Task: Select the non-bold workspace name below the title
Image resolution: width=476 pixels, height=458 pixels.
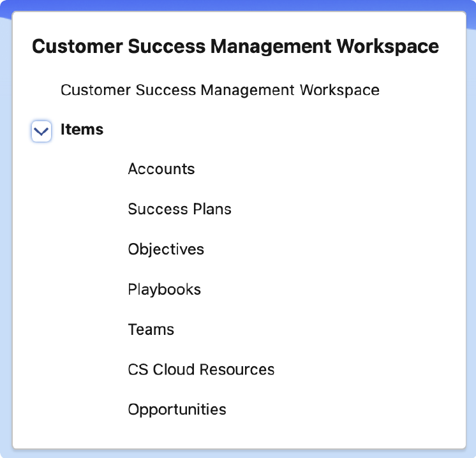Action: pos(219,90)
